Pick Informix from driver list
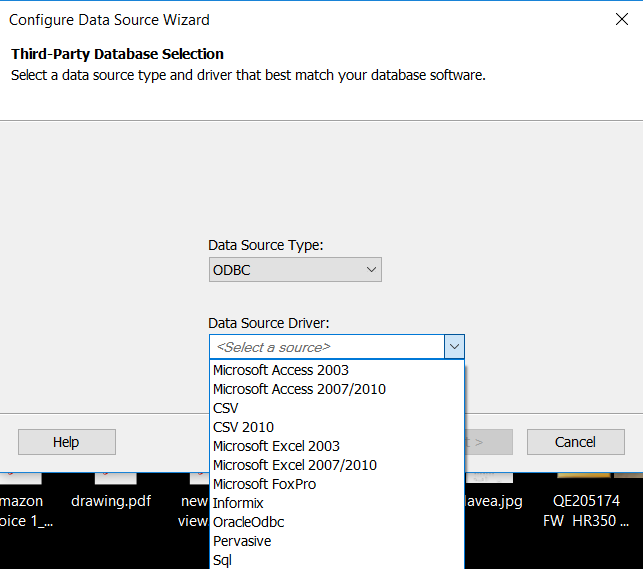 [337, 503]
